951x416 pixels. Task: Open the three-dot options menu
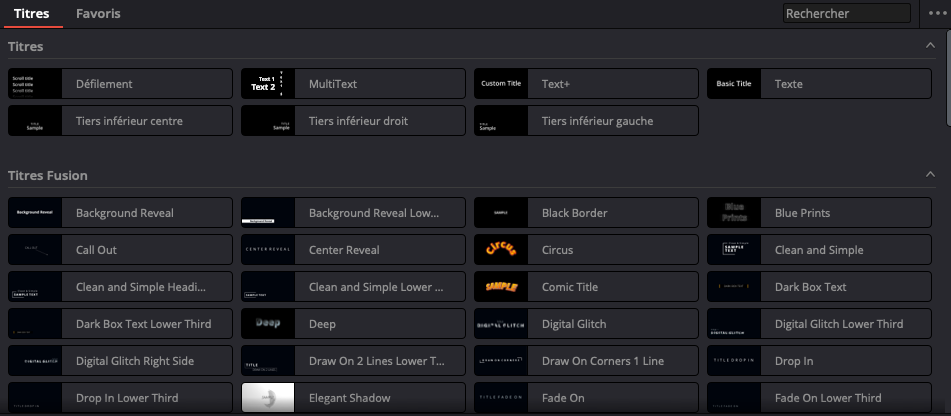tap(937, 13)
